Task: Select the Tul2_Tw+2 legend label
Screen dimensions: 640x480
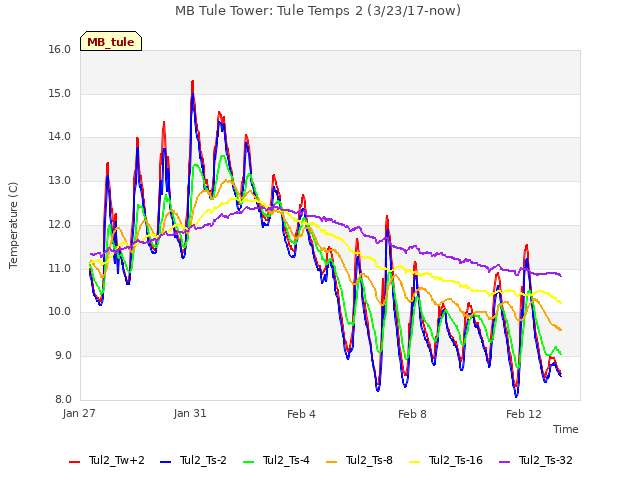Action: point(117,460)
